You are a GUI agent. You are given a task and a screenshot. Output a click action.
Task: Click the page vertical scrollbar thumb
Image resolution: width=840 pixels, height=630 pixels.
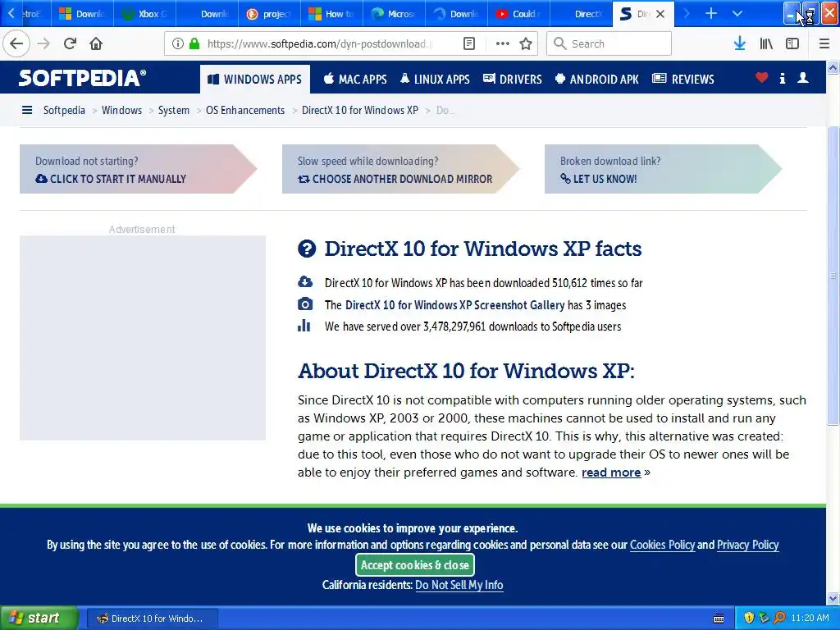[x=833, y=276]
